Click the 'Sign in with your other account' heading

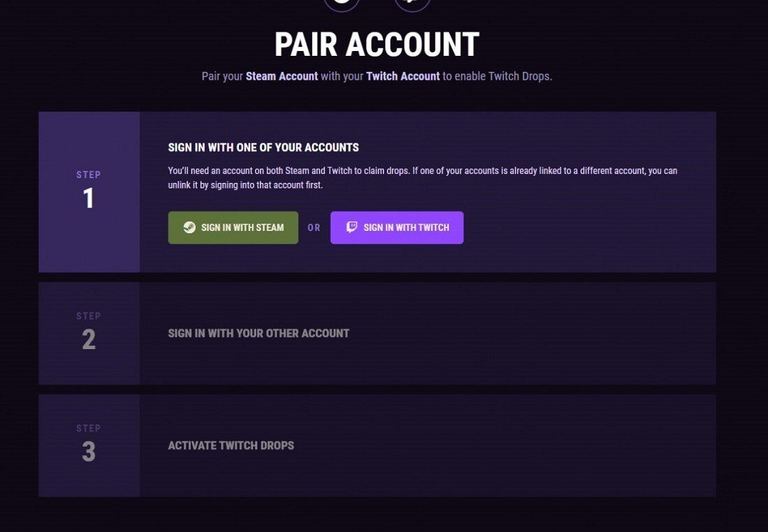[258, 333]
